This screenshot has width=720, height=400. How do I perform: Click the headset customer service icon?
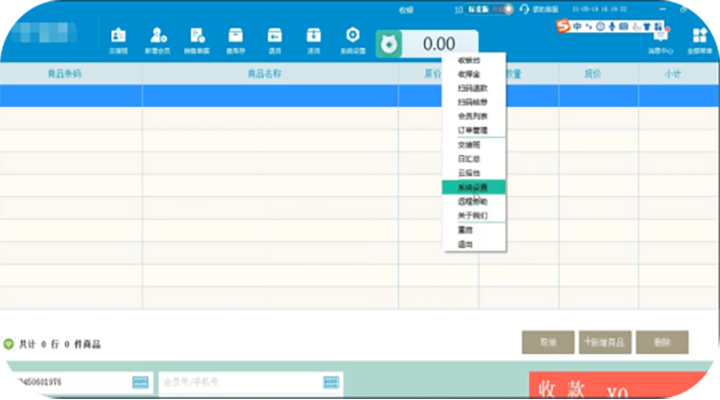click(524, 9)
